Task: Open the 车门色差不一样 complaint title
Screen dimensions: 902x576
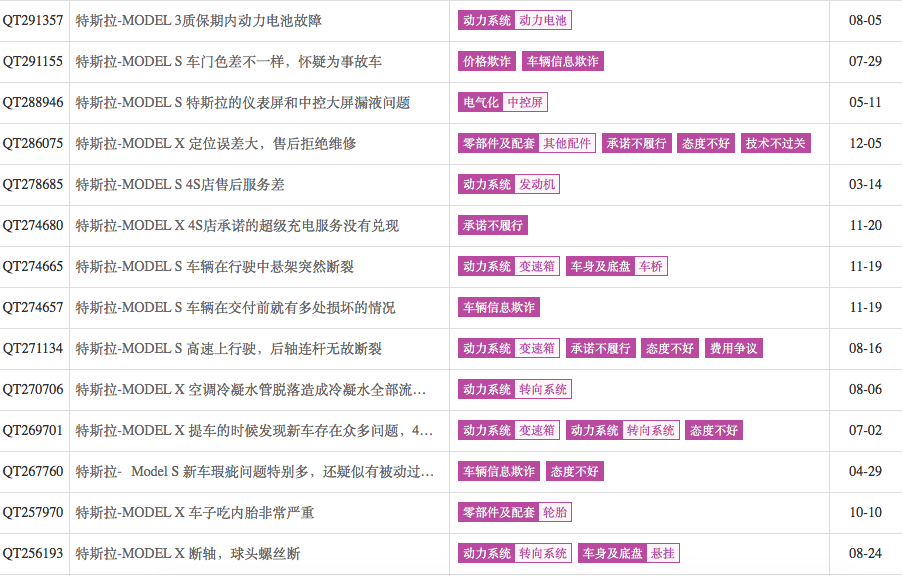Action: 228,62
